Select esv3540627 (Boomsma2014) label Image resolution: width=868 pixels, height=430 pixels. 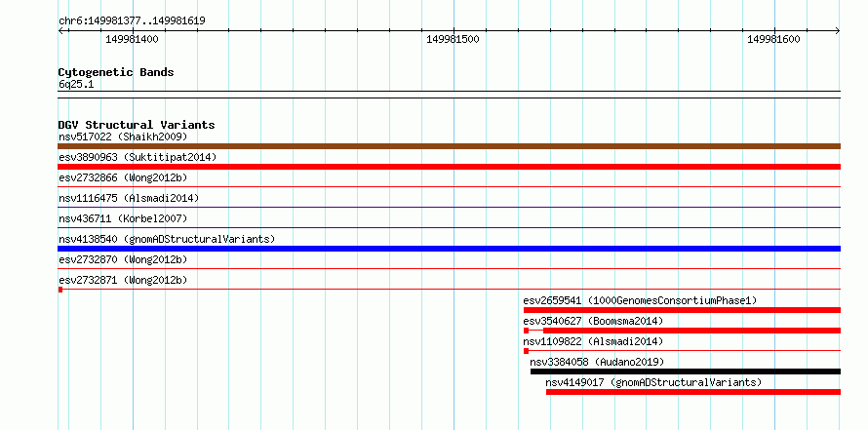[x=593, y=321]
